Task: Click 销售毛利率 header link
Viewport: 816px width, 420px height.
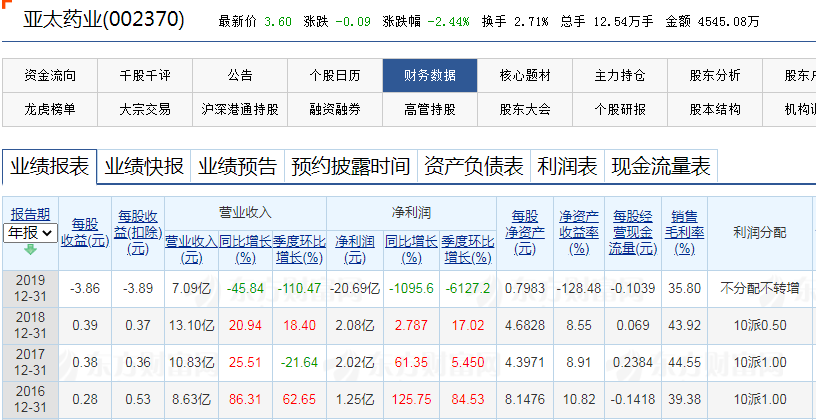Action: click(x=685, y=232)
